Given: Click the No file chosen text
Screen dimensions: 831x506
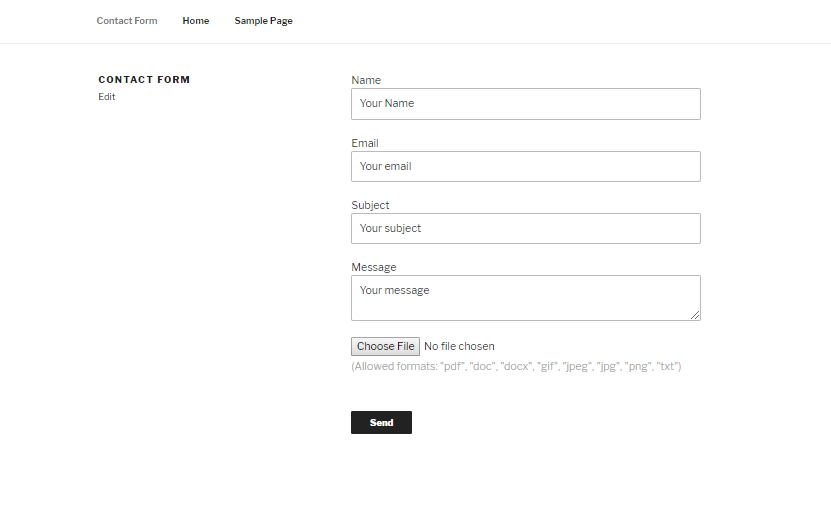Looking at the screenshot, I should tap(459, 346).
